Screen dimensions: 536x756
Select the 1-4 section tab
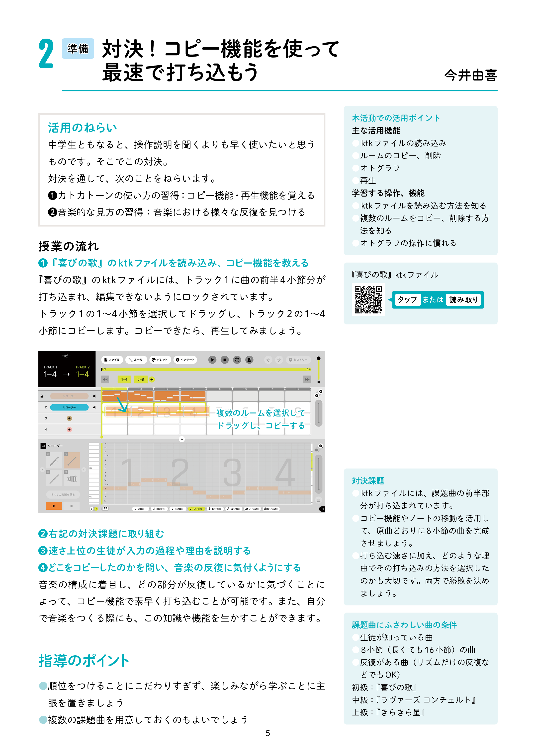(124, 379)
